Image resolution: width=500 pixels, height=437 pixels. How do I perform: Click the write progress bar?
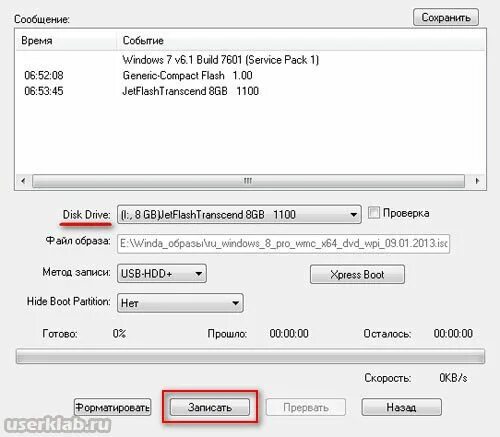coord(250,356)
